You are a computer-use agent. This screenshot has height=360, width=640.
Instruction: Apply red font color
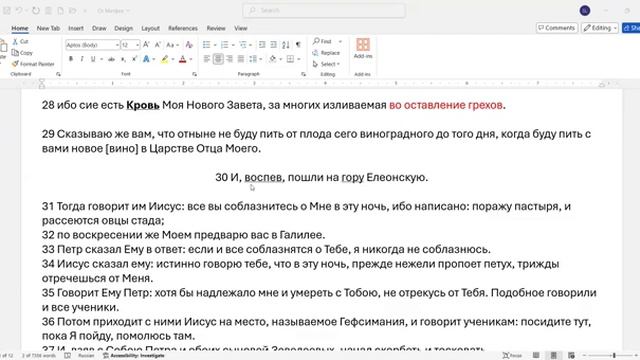coord(182,59)
